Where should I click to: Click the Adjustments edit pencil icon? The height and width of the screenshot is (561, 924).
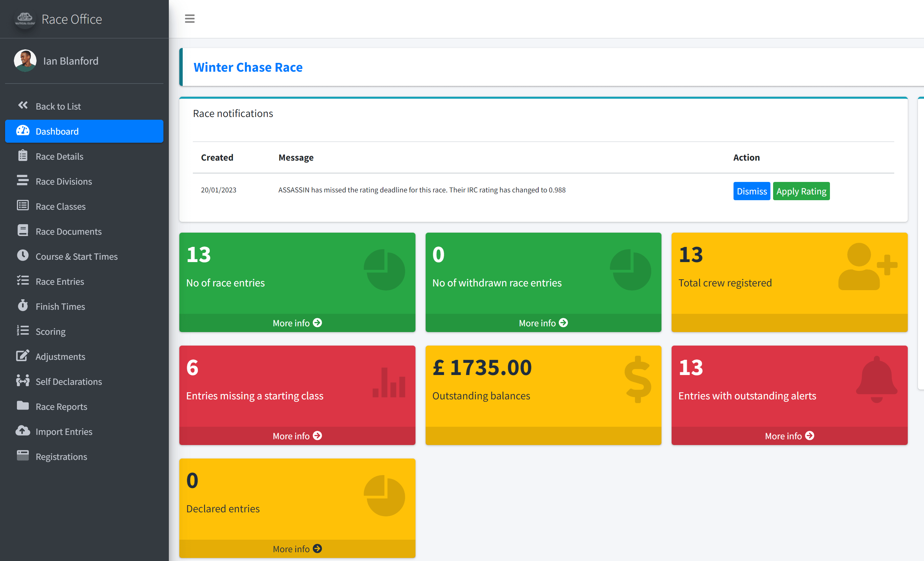(23, 356)
